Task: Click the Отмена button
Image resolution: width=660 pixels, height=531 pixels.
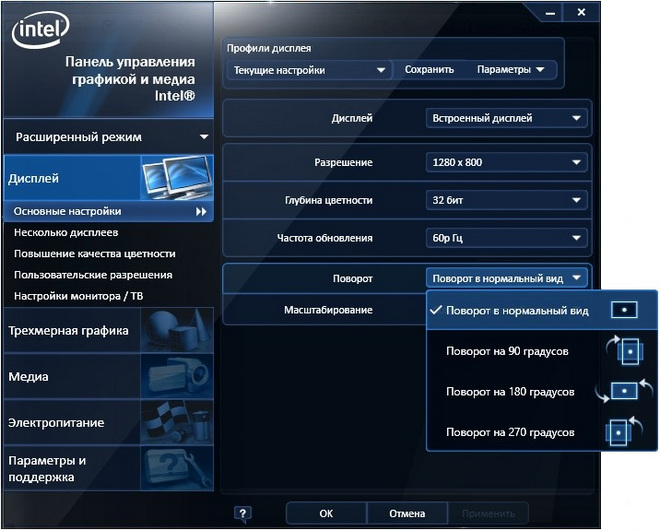Action: [407, 514]
